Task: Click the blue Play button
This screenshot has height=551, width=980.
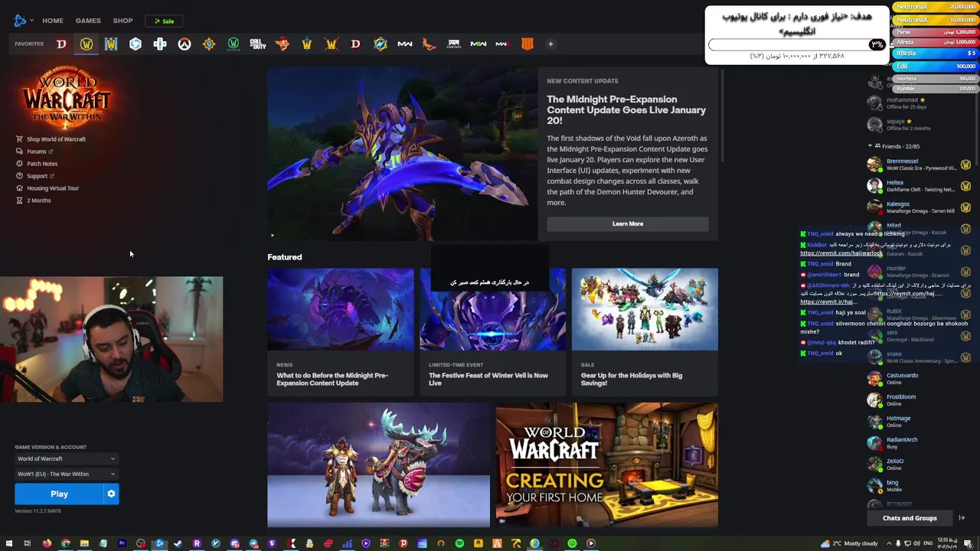Action: (59, 494)
